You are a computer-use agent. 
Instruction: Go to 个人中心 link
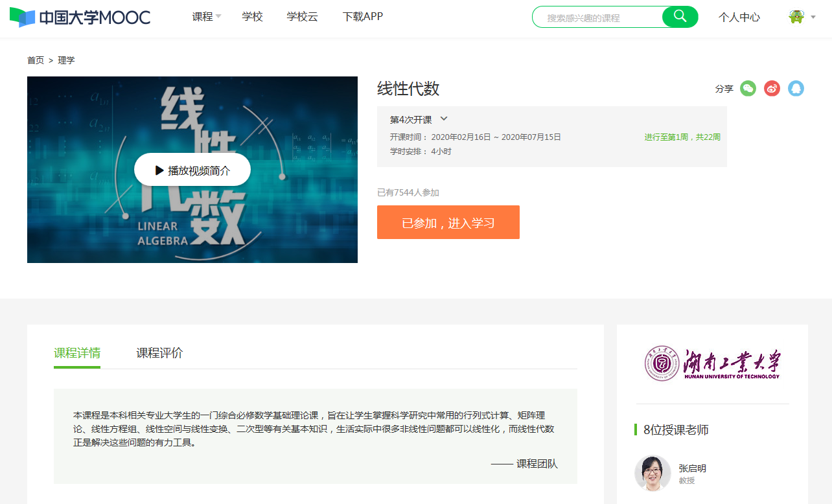739,17
